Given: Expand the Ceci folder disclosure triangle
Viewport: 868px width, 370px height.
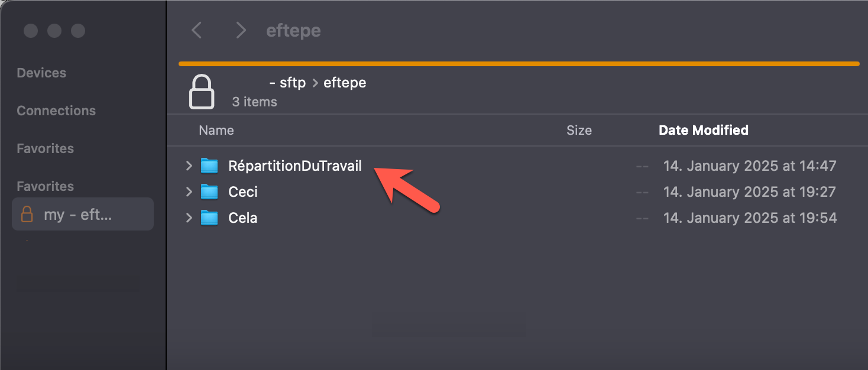Looking at the screenshot, I should click(x=188, y=192).
